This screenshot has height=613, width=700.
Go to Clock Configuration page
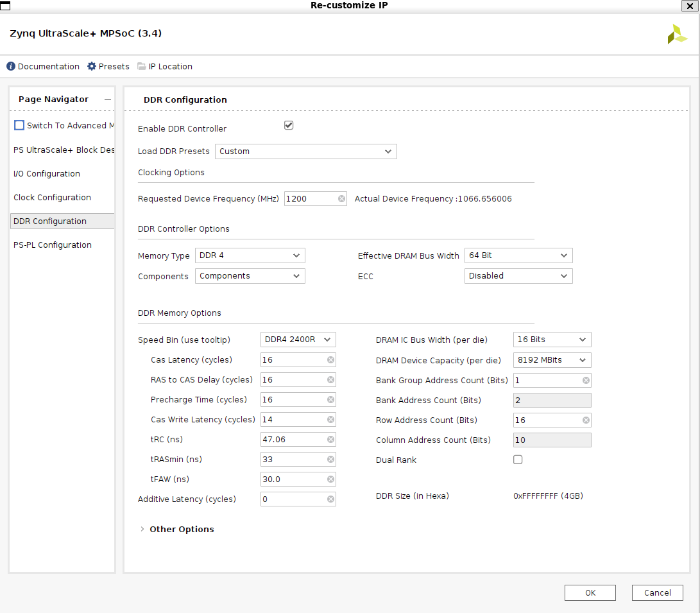click(x=52, y=197)
